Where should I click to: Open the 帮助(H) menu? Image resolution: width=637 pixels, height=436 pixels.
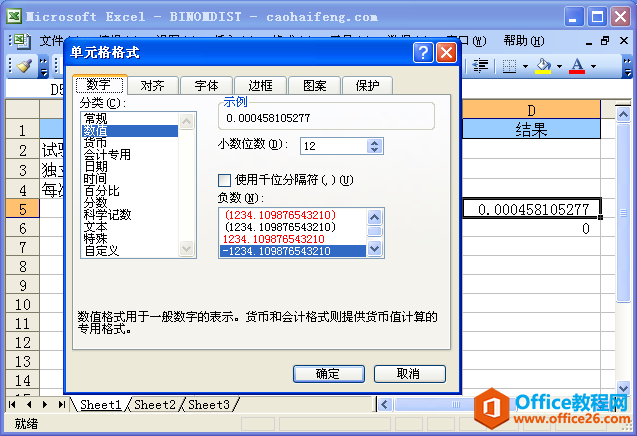(524, 41)
